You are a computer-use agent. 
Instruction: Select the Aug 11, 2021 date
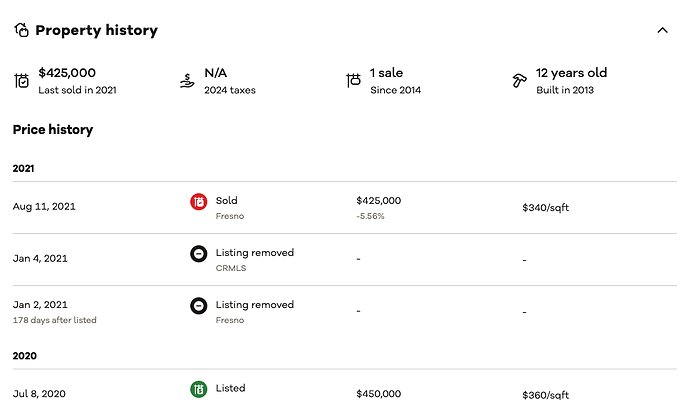(44, 206)
